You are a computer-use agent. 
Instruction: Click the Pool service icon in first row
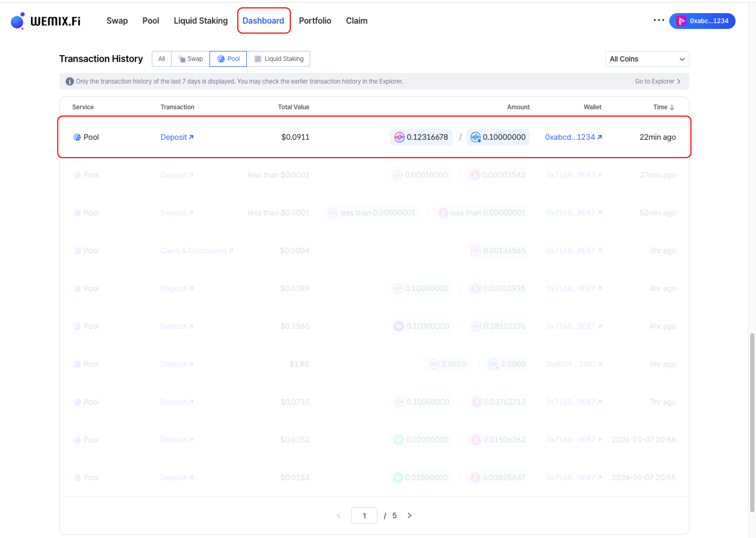77,137
